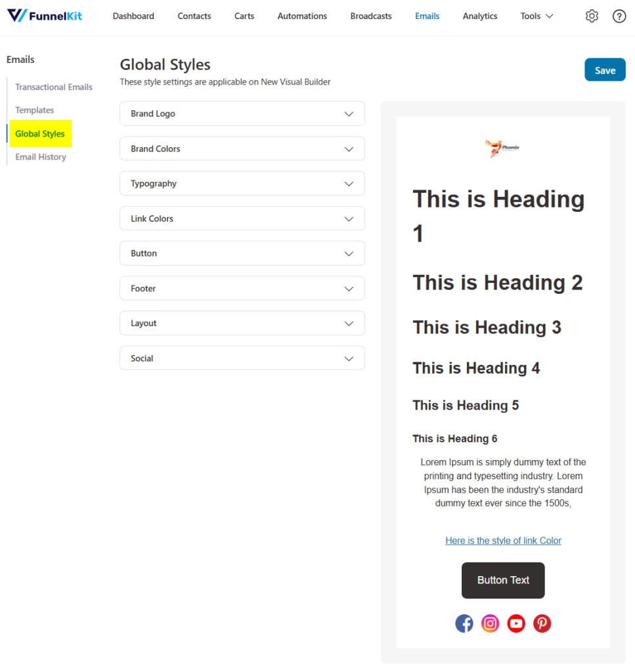Click the 'This is Heading 2' text
This screenshot has height=672, width=635.
click(x=497, y=283)
